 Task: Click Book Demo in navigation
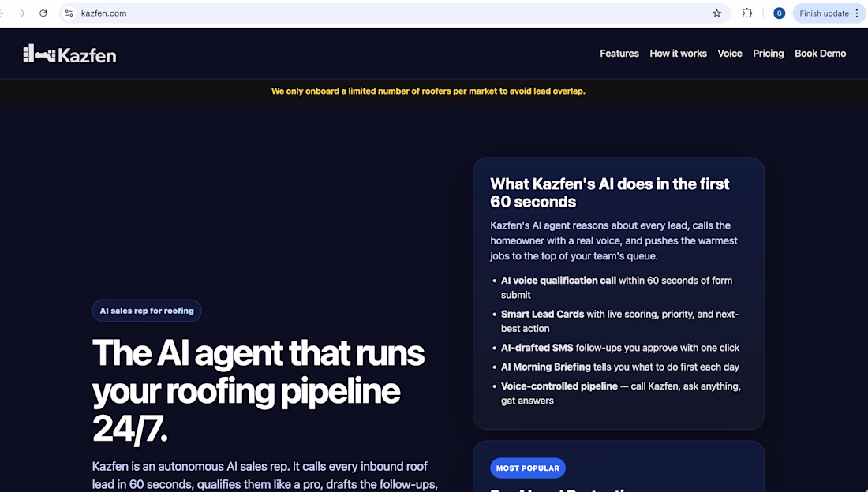click(821, 54)
